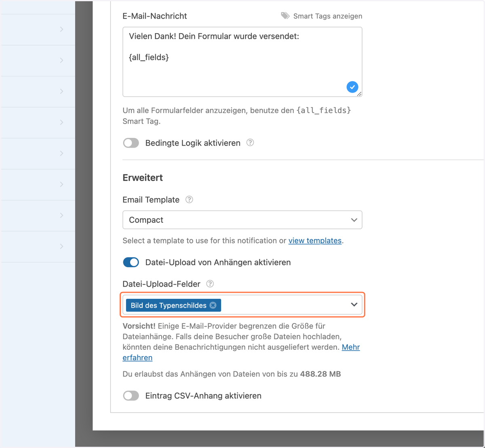The height and width of the screenshot is (448, 485).
Task: Enable Eintrag CSV-Anhang aktivieren switch
Action: [x=131, y=396]
